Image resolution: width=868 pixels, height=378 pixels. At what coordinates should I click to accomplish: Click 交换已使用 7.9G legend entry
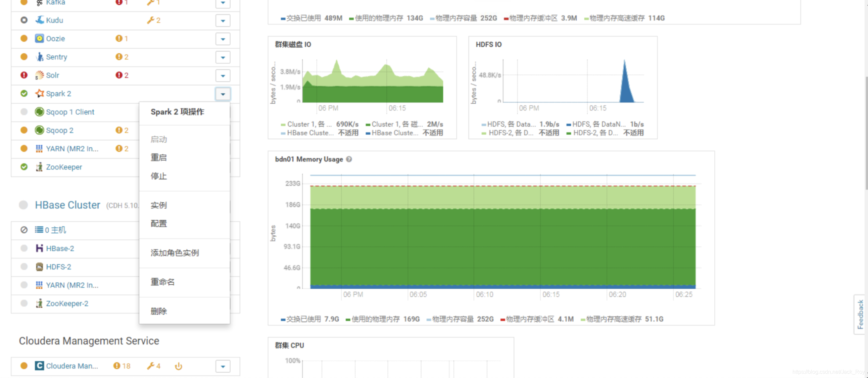(310, 319)
